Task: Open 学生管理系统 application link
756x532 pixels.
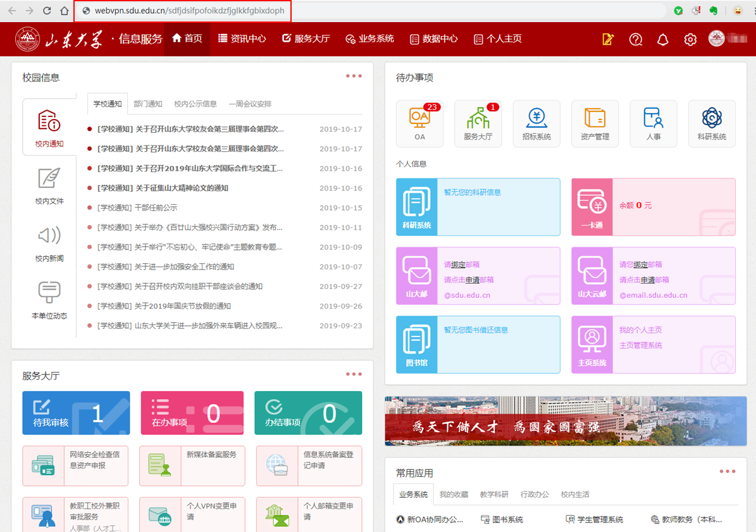Action: click(x=595, y=519)
